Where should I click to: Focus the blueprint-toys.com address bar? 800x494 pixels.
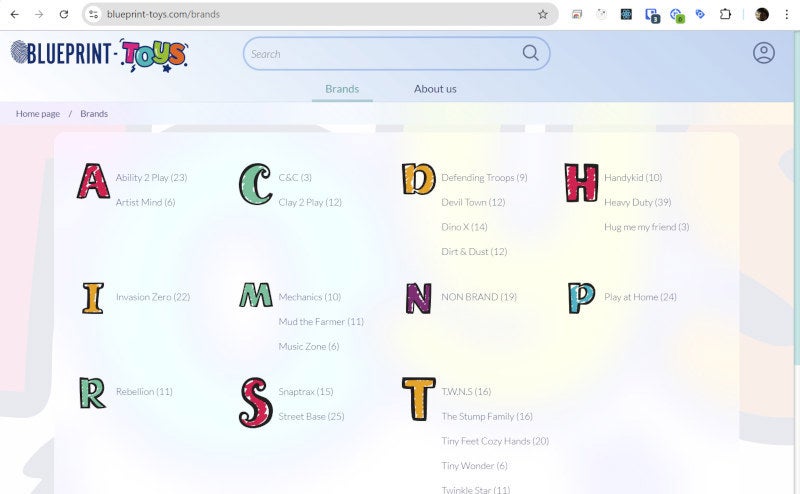point(319,14)
